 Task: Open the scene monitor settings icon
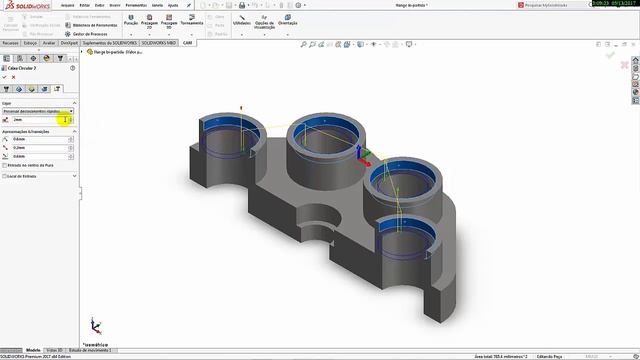coord(409,44)
